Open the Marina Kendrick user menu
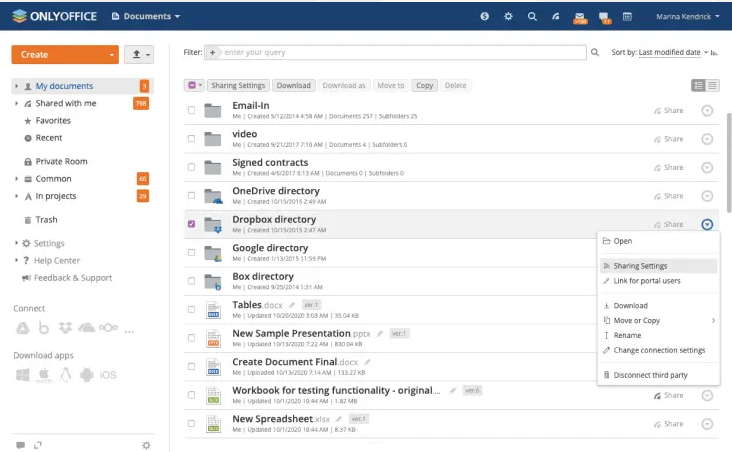The image size is (732, 452). 687,16
